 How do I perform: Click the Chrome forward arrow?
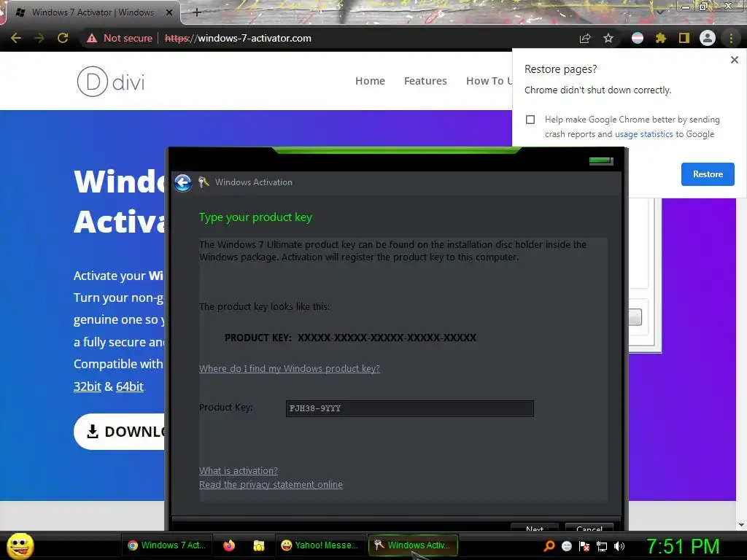(x=39, y=38)
